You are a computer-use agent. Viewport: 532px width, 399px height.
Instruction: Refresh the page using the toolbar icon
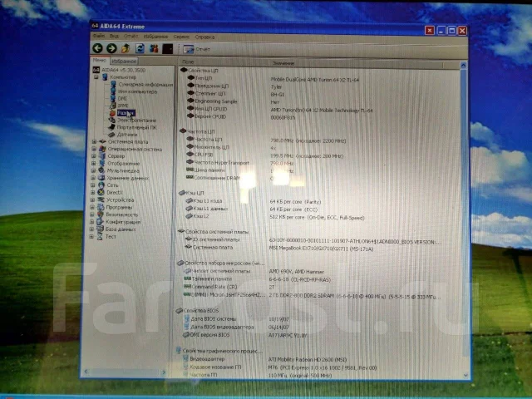(x=140, y=48)
